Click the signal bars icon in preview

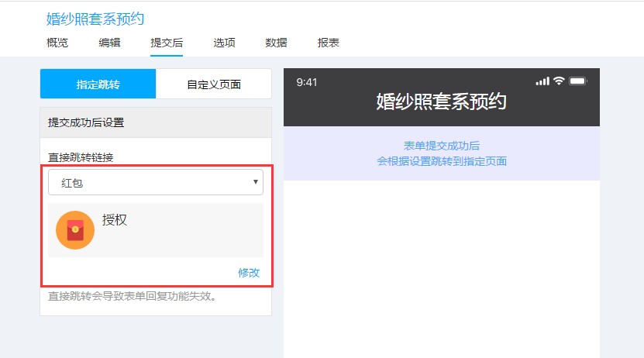(542, 81)
